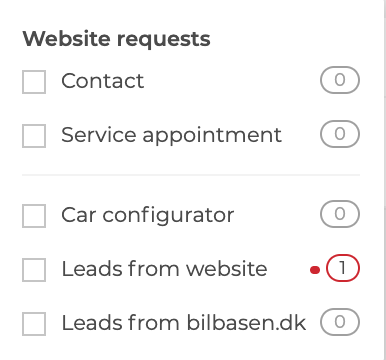Click the number 1 in red badge
The image size is (386, 360).
[342, 268]
